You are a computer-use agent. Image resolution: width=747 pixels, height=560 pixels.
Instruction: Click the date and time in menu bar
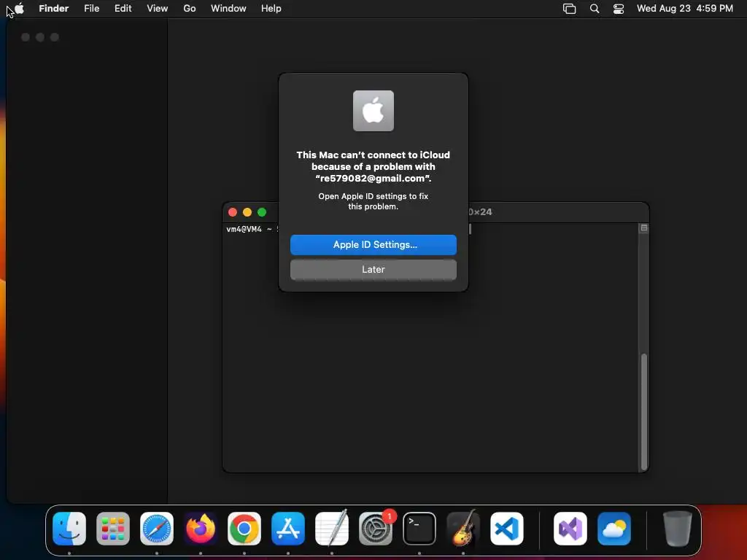point(684,9)
